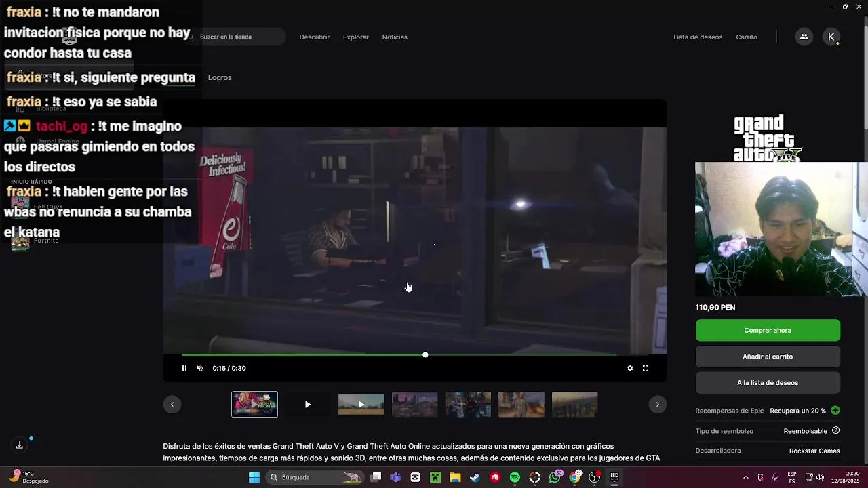
Task: Pause the GTA V trailer video
Action: pyautogui.click(x=184, y=368)
